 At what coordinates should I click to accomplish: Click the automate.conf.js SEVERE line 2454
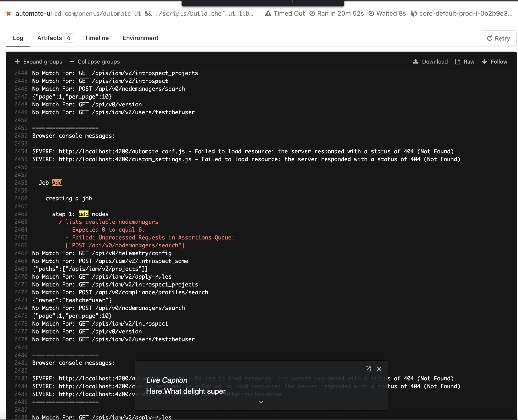pos(243,152)
